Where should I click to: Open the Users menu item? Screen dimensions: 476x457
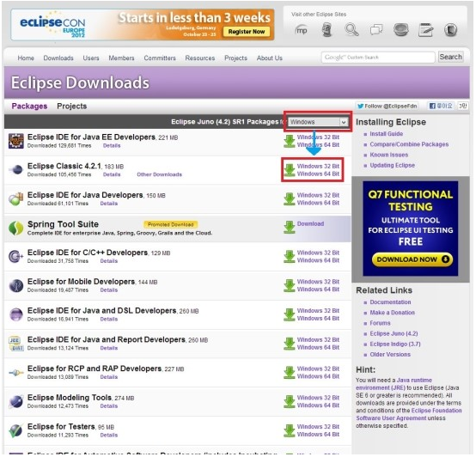coord(91,58)
